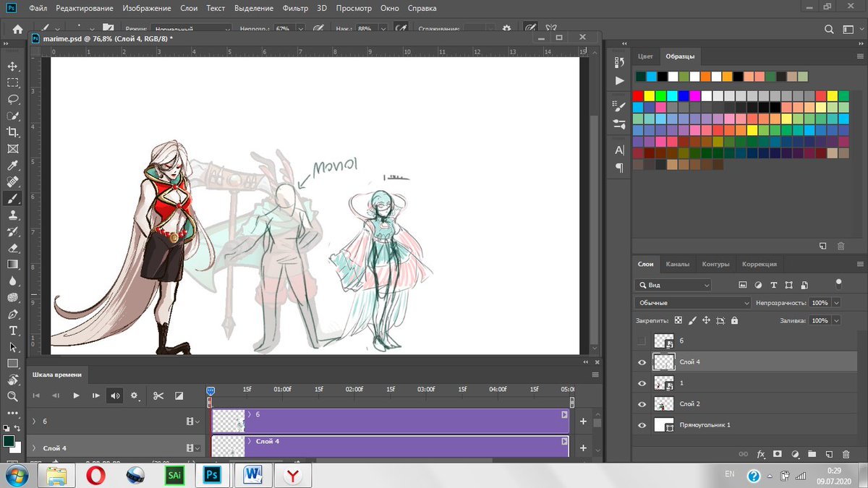The height and width of the screenshot is (488, 868).
Task: Add media to track 6 with plus button
Action: [583, 421]
